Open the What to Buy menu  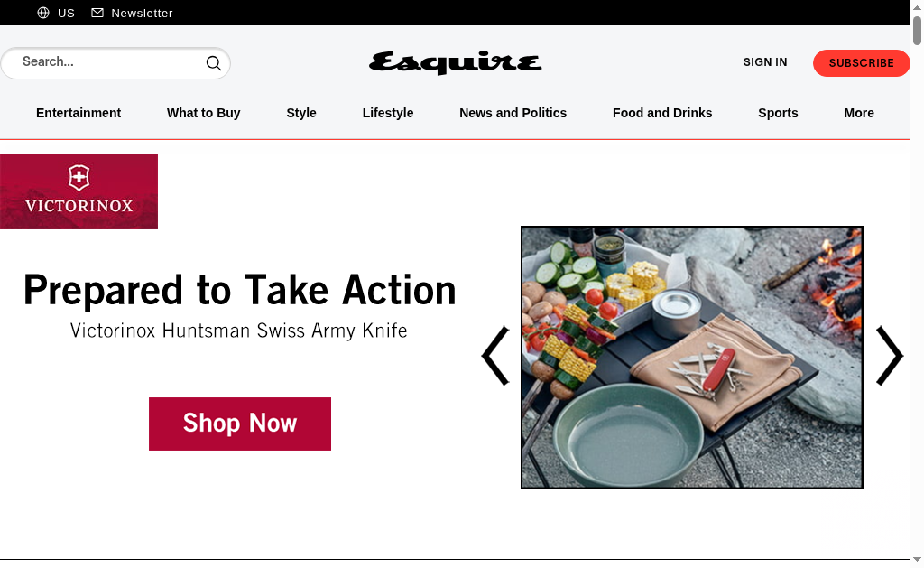pos(203,113)
